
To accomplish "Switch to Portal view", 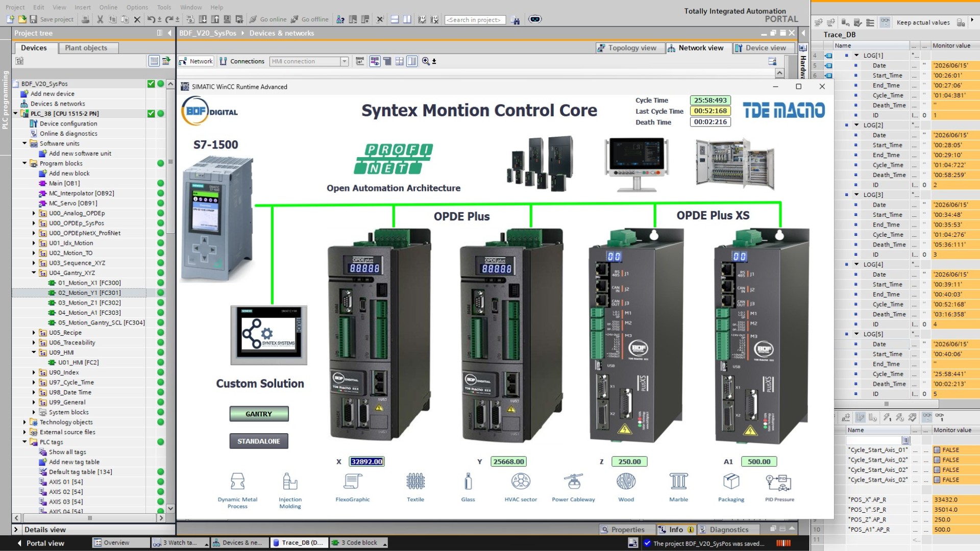I will point(41,543).
